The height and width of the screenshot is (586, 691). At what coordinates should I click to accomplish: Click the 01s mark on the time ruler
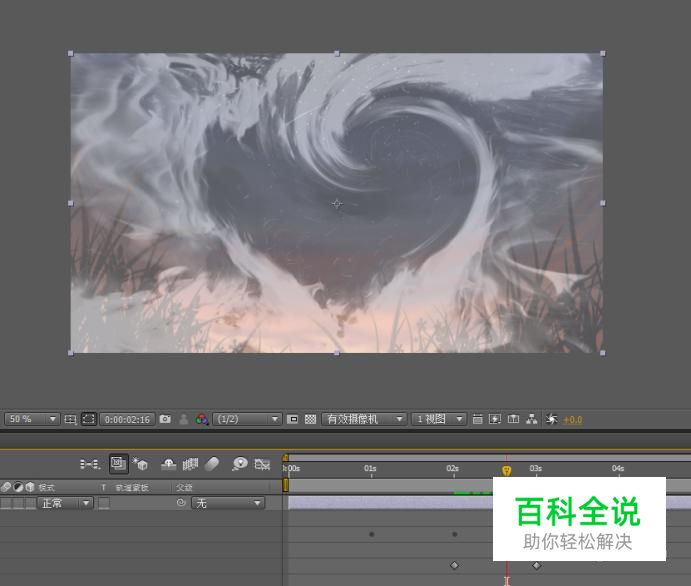tap(370, 468)
